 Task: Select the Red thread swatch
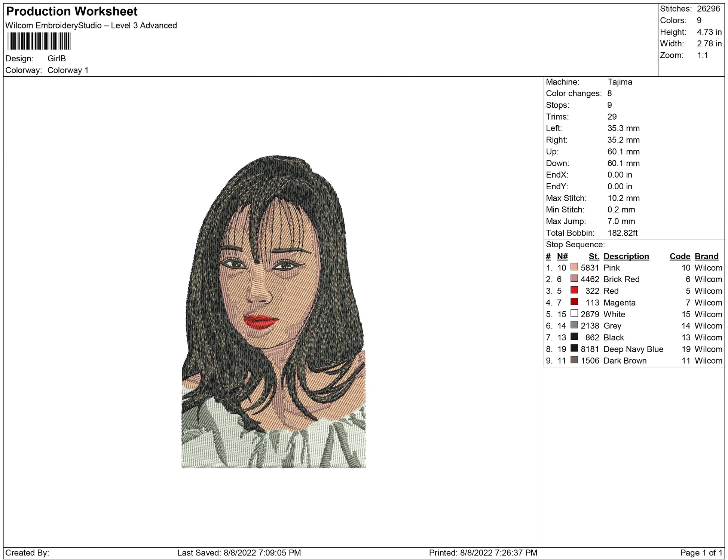[574, 290]
